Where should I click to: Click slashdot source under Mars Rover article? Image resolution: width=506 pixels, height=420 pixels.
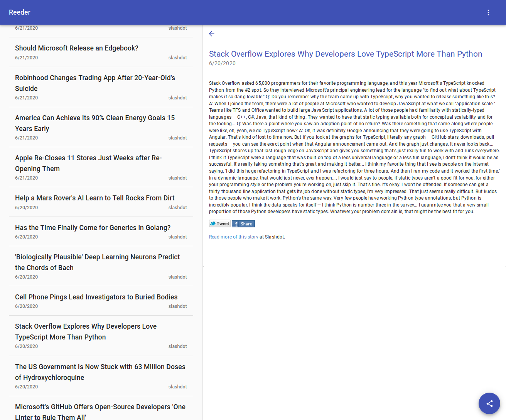[x=177, y=208]
